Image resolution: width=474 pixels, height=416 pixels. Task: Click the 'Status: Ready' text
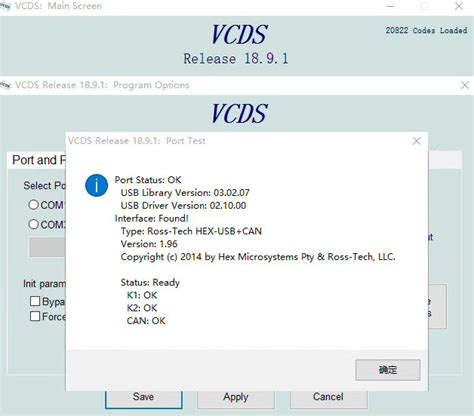click(x=150, y=283)
